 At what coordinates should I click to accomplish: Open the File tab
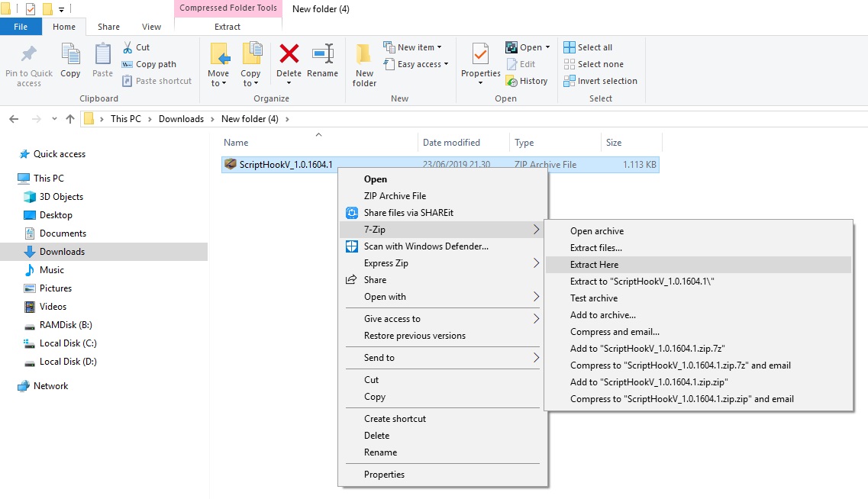coord(21,27)
